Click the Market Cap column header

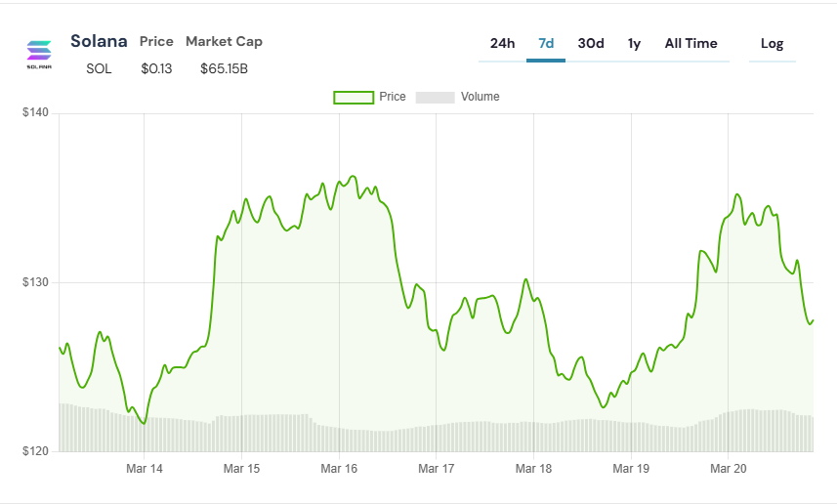coord(224,42)
